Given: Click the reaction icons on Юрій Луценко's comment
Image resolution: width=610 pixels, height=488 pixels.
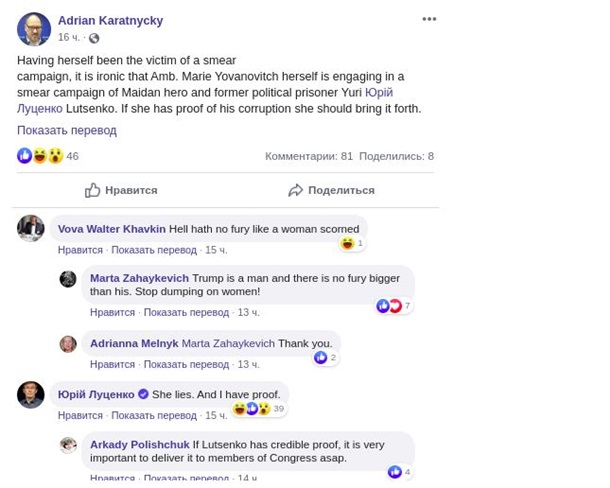Looking at the screenshot, I should point(252,408).
